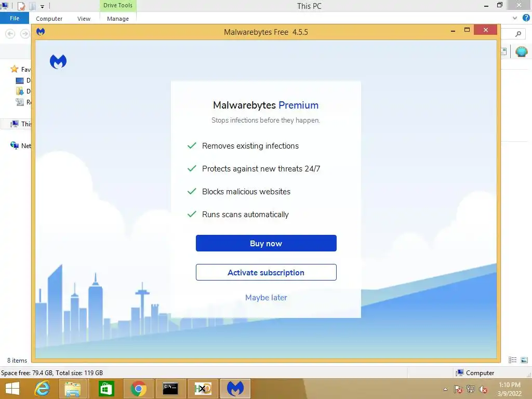This screenshot has height=399, width=532.
Task: Choose Maybe later link
Action: [x=266, y=298]
